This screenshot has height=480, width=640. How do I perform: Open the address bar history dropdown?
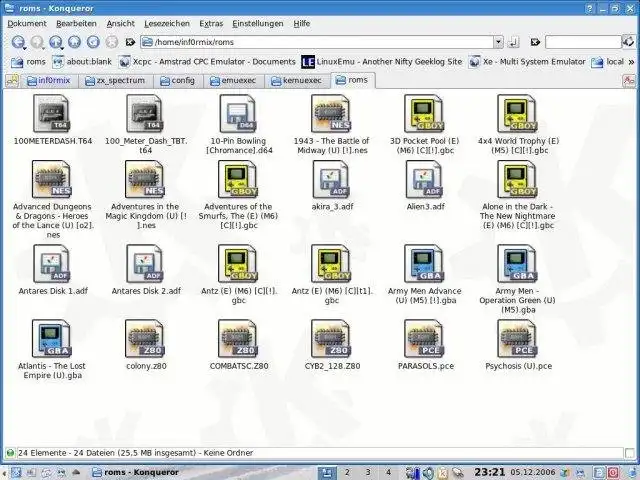[498, 42]
